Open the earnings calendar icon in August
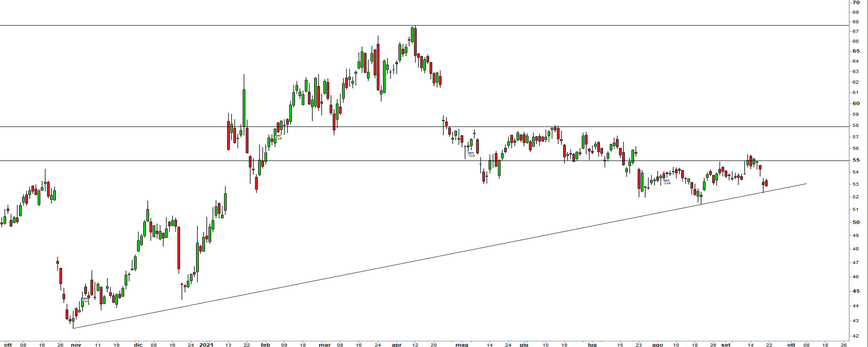868x347 pixels. (x=667, y=181)
